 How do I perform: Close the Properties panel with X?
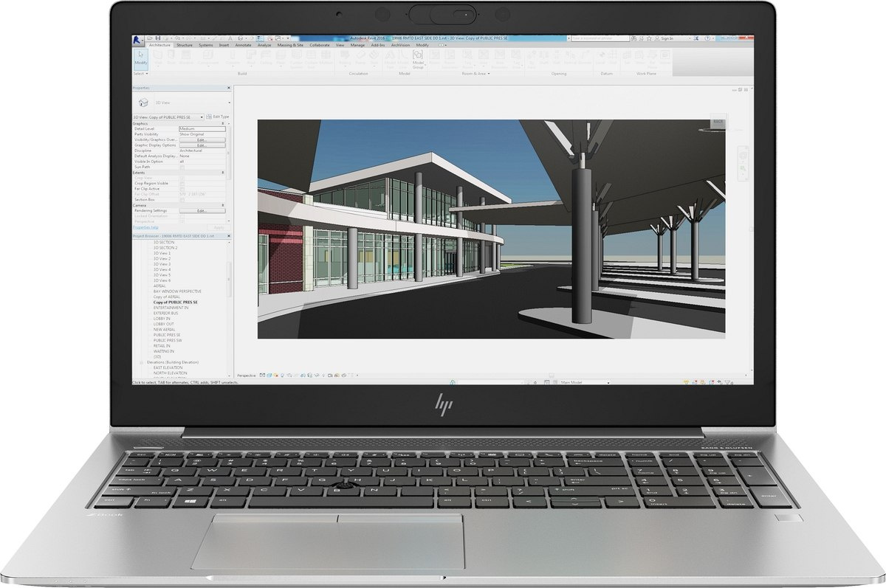229,88
